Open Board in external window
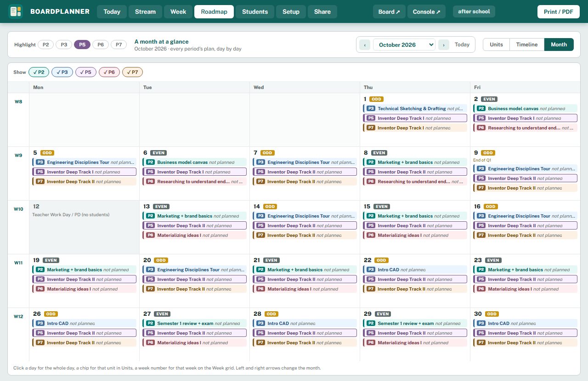Image resolution: width=588 pixels, height=381 pixels. point(389,11)
